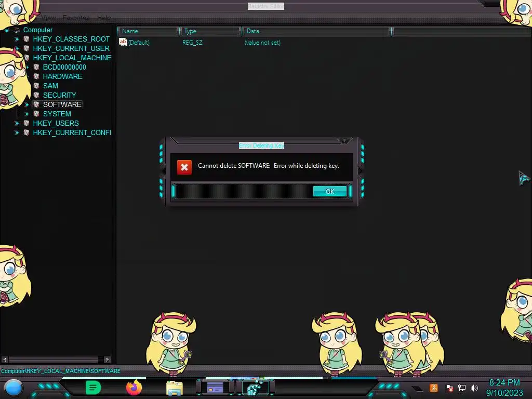Select HKEY_CURRENT_CONFIG in the tree
This screenshot has height=399, width=532.
72,132
